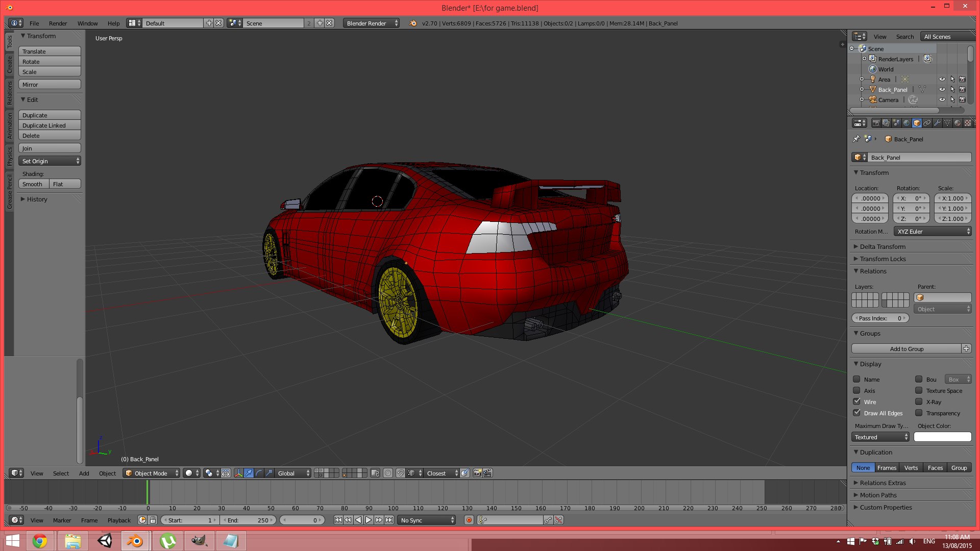Open the Window menu

(87, 23)
